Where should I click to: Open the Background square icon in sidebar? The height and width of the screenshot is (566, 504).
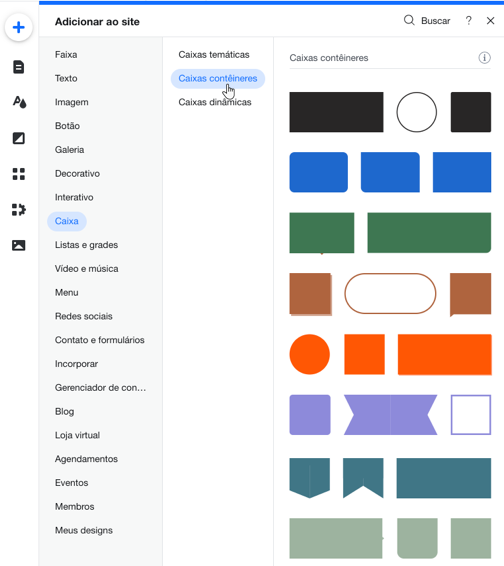[x=18, y=138]
